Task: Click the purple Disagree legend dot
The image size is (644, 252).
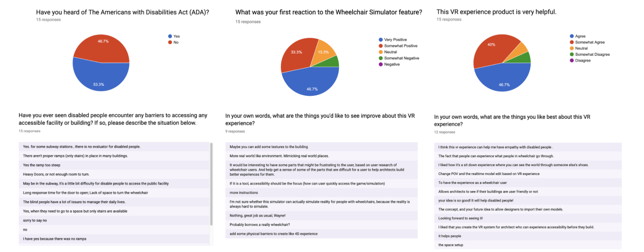Action: (x=572, y=60)
